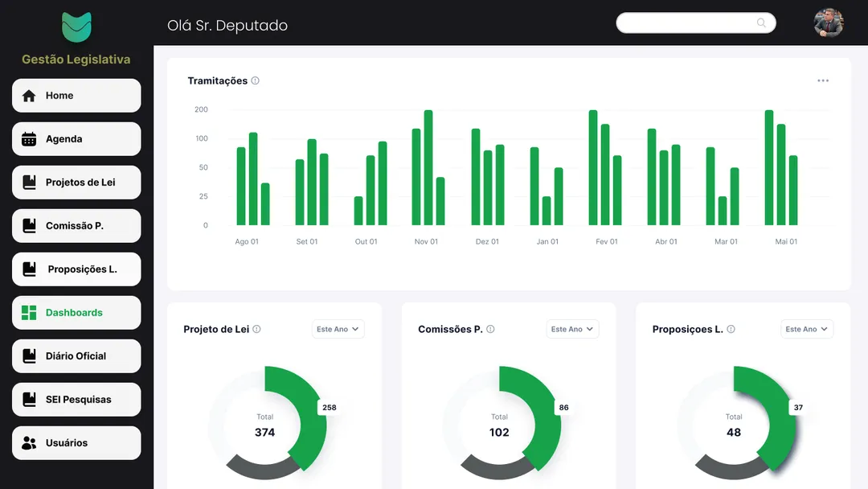Click the magnifying glass search icon

(x=761, y=23)
